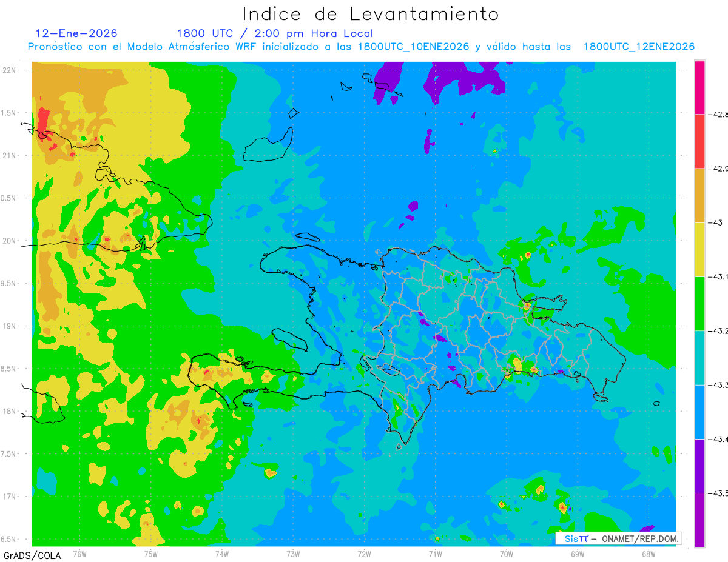Click the '75W' longitude label

(151, 554)
